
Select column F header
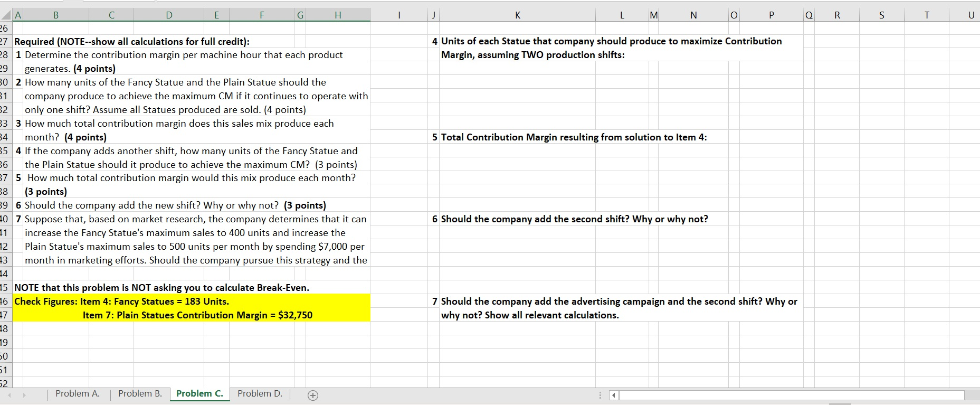tap(262, 15)
